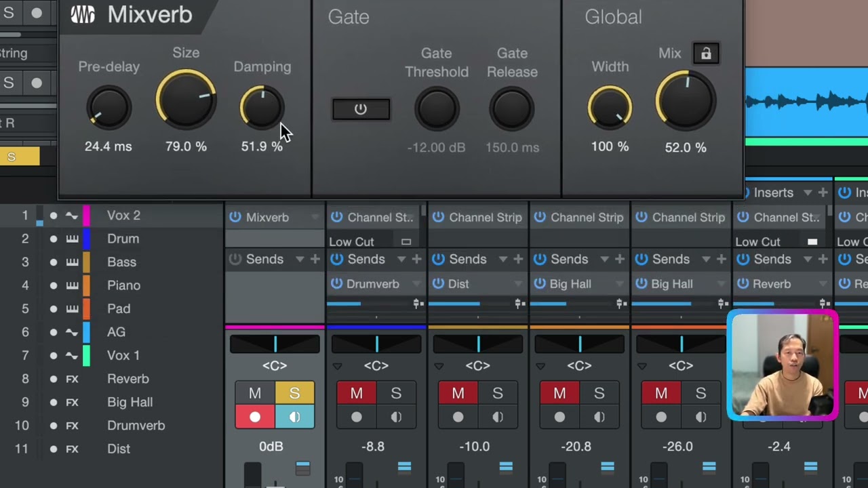
Task: Click the PreSonus logo in Mixverb header
Action: click(83, 14)
